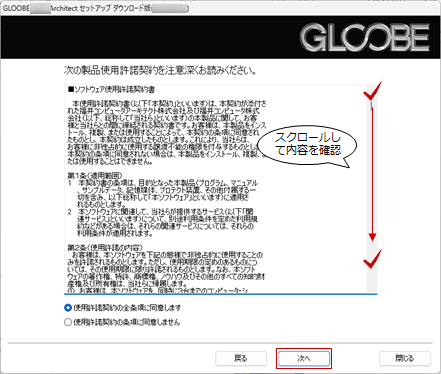Click the red downward arrow head annotation
441x374 pixels.
tap(372, 237)
